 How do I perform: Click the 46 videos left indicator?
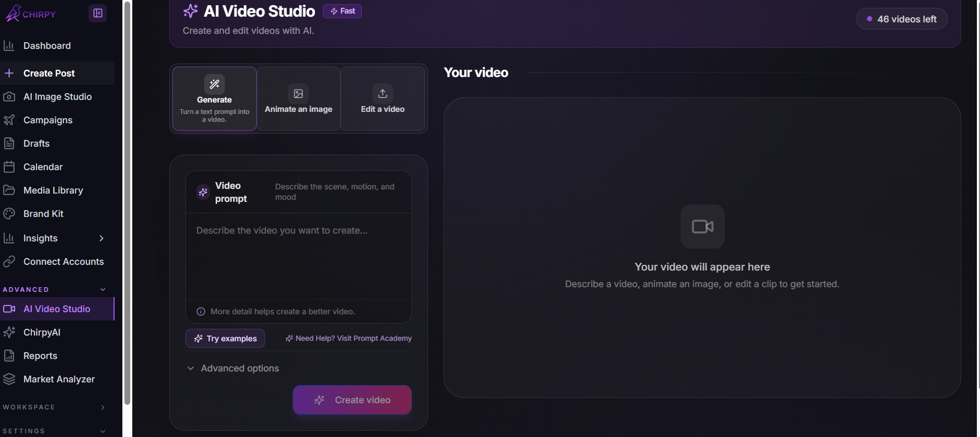901,19
